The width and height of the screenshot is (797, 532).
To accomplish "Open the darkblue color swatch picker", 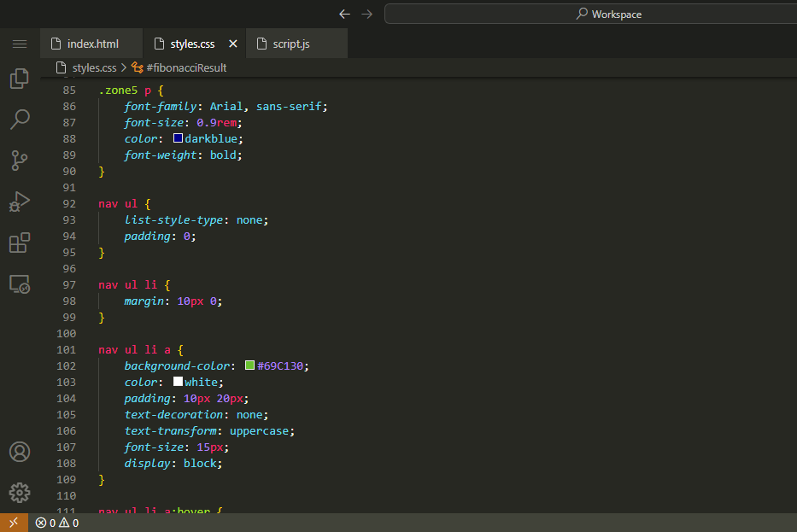I will click(178, 138).
